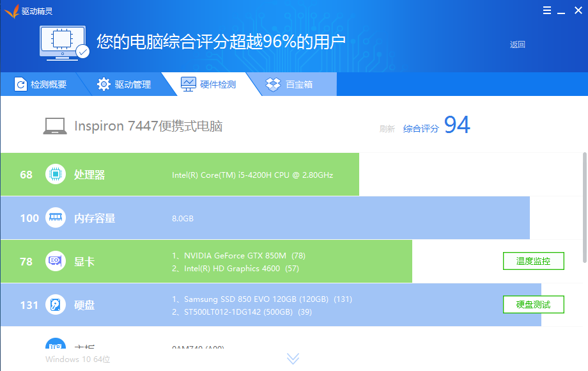Click the hard disk icon

56,305
